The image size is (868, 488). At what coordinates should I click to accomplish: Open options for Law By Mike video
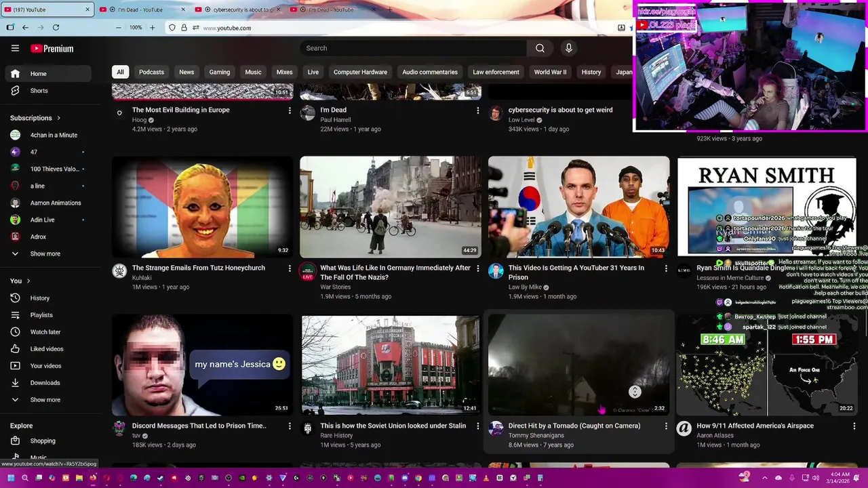pos(666,268)
